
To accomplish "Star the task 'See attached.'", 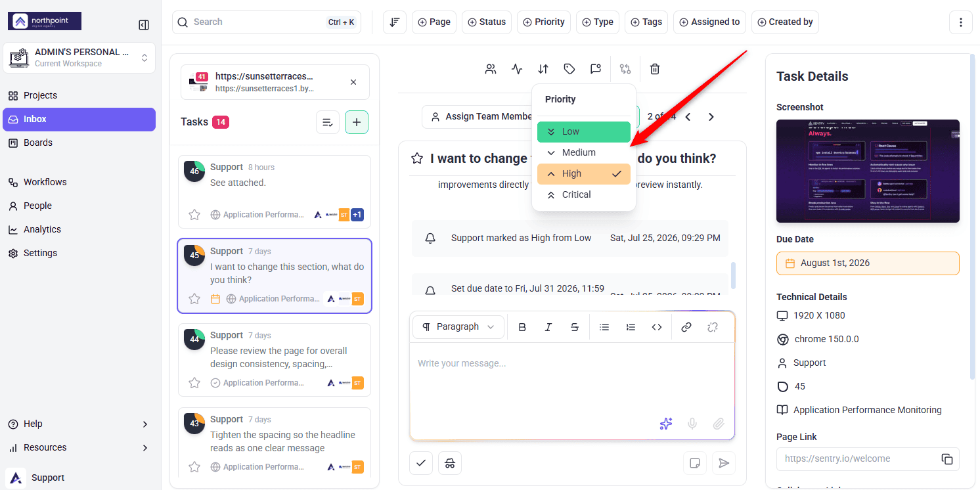I will (194, 215).
